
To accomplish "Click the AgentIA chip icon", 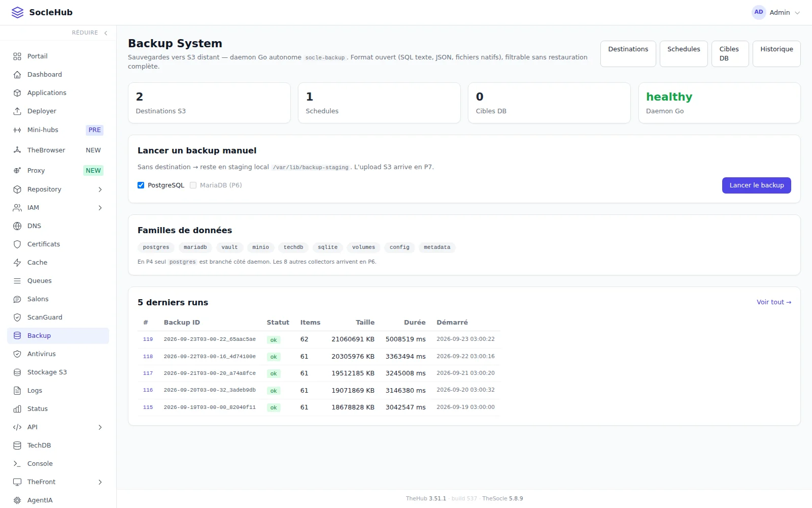I will point(17,500).
